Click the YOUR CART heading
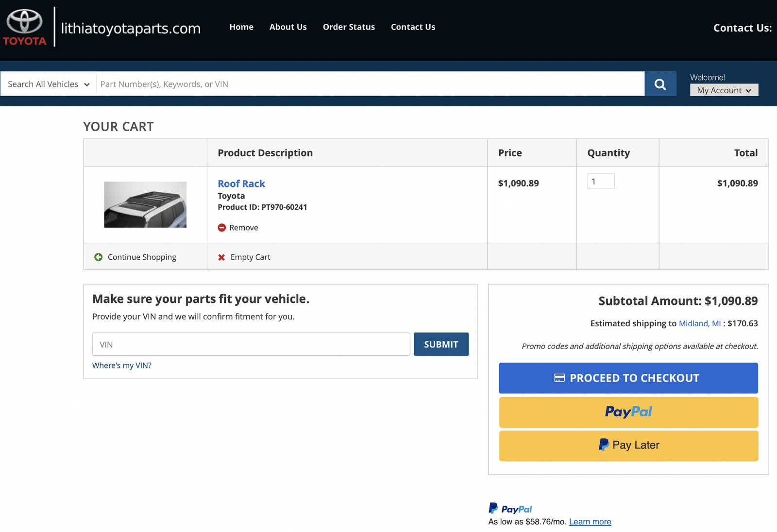This screenshot has height=532, width=777. (118, 127)
